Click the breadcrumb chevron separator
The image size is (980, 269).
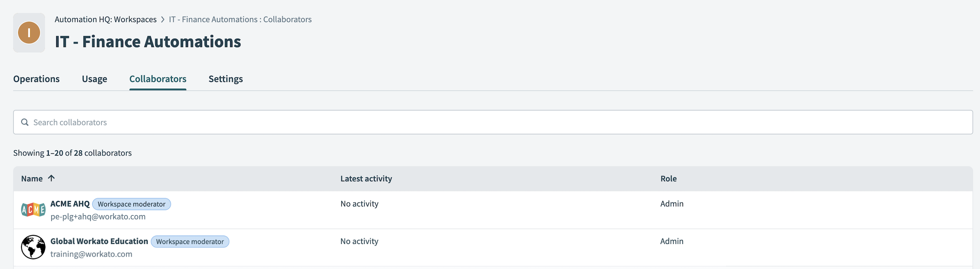[163, 19]
